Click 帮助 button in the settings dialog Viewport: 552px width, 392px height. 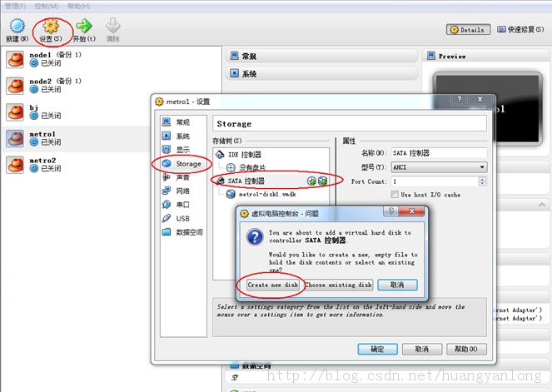pos(466,349)
